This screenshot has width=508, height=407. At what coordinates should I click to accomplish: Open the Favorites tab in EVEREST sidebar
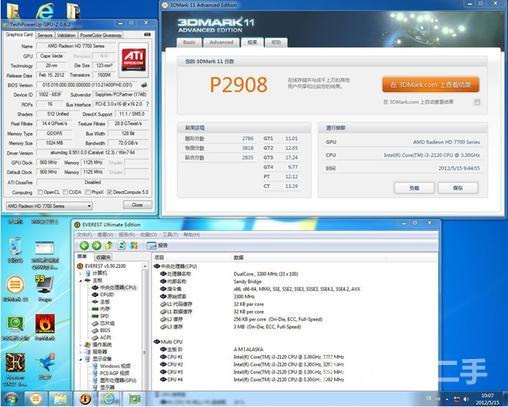click(103, 257)
